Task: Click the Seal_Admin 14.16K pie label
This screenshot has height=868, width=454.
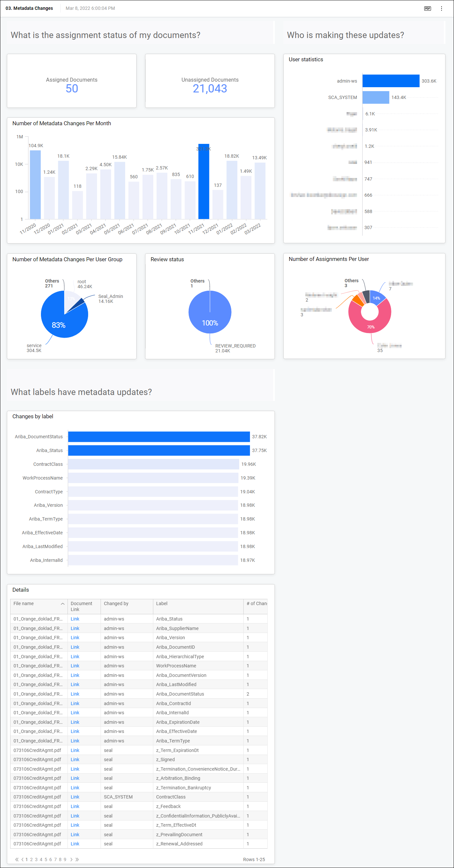Action: [110, 299]
